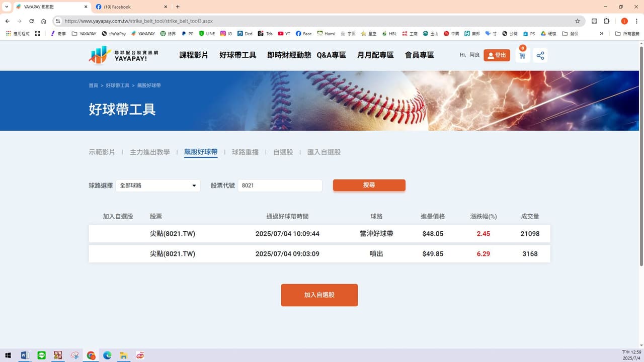Screen dimensions: 644x362
Task: Click the browser address bar URL
Action: coord(138,21)
